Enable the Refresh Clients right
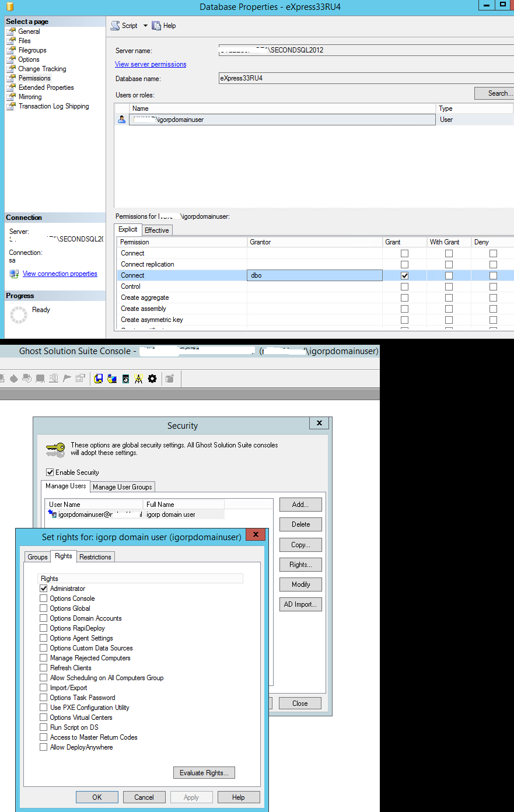Viewport: 514px width, 812px height. point(43,667)
